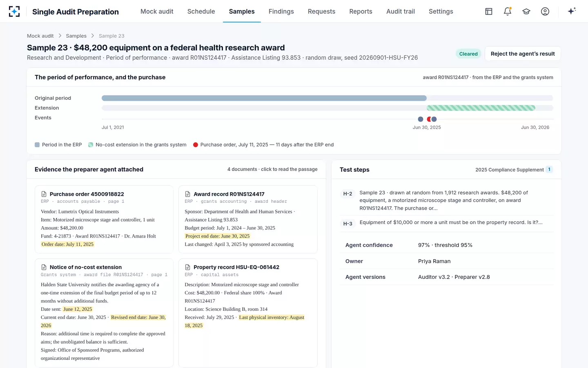Open the Settings tab
The image size is (588, 368).
tap(441, 11)
